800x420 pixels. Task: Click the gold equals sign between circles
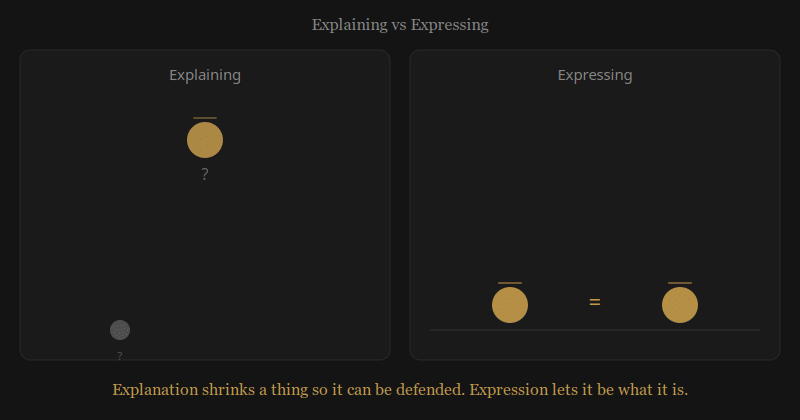click(x=594, y=302)
